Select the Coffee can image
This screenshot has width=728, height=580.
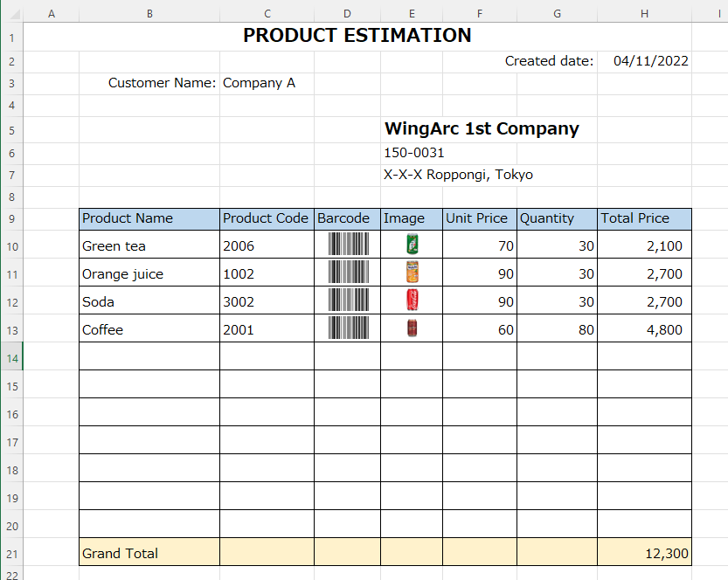pyautogui.click(x=413, y=328)
